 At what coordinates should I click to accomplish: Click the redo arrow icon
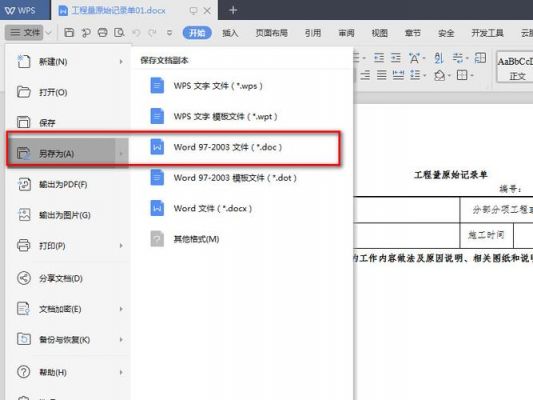tap(152, 33)
